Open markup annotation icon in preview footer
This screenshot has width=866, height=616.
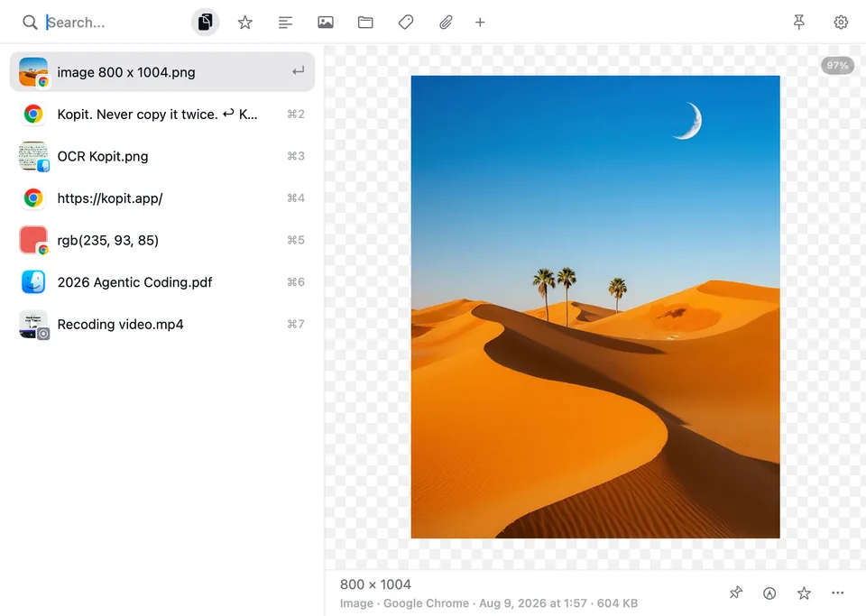[769, 593]
